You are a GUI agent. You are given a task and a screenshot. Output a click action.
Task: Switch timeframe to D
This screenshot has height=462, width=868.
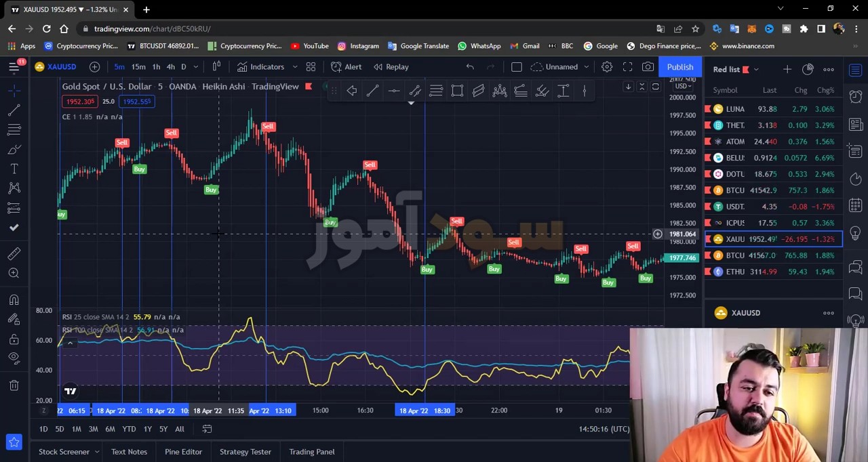tap(183, 66)
